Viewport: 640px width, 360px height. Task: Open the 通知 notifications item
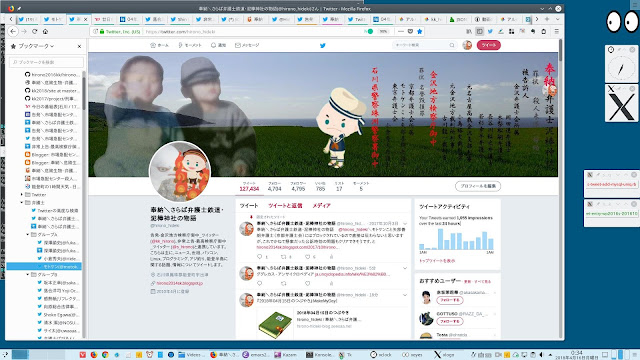(218, 45)
